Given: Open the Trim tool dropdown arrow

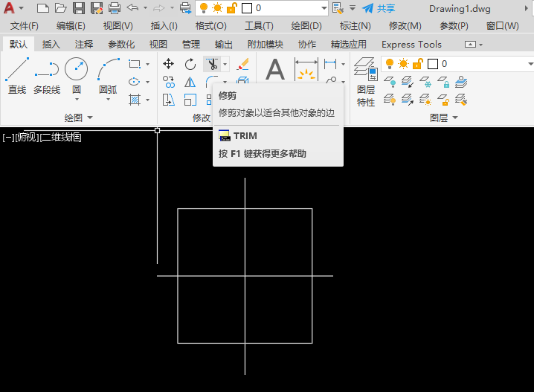Looking at the screenshot, I should [225, 64].
